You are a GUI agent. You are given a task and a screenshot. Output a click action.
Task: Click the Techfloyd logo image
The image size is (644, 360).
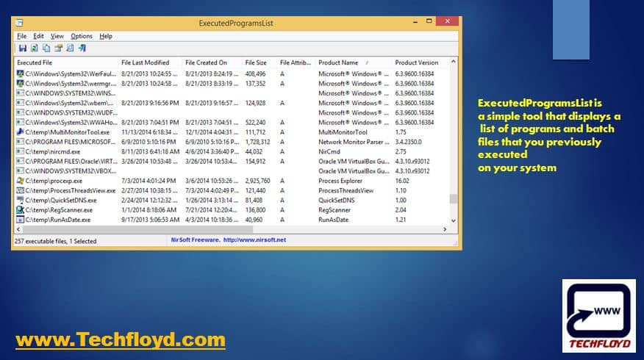click(x=599, y=316)
